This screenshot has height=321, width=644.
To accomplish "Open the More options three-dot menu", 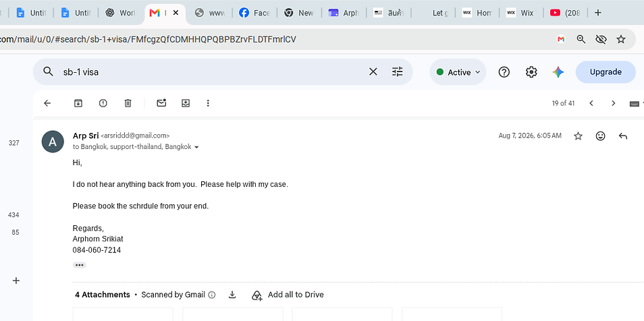I will 208,103.
